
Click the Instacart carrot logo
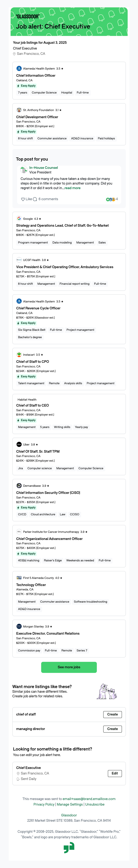pos(19,355)
